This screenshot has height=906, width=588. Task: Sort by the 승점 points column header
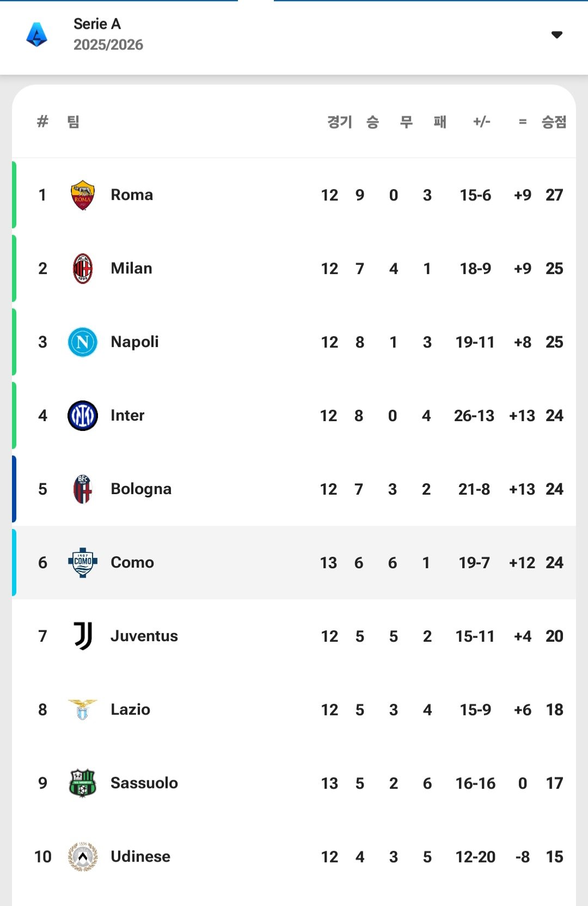554,122
